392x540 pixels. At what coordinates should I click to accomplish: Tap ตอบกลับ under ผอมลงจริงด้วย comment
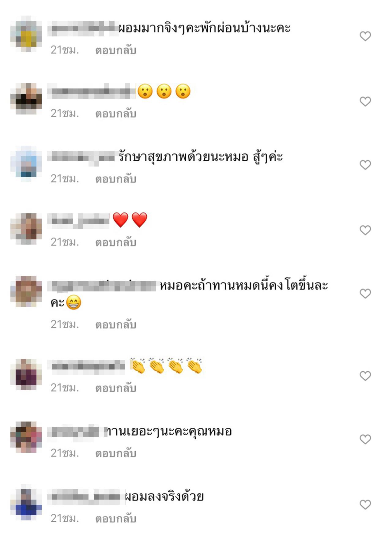116,519
